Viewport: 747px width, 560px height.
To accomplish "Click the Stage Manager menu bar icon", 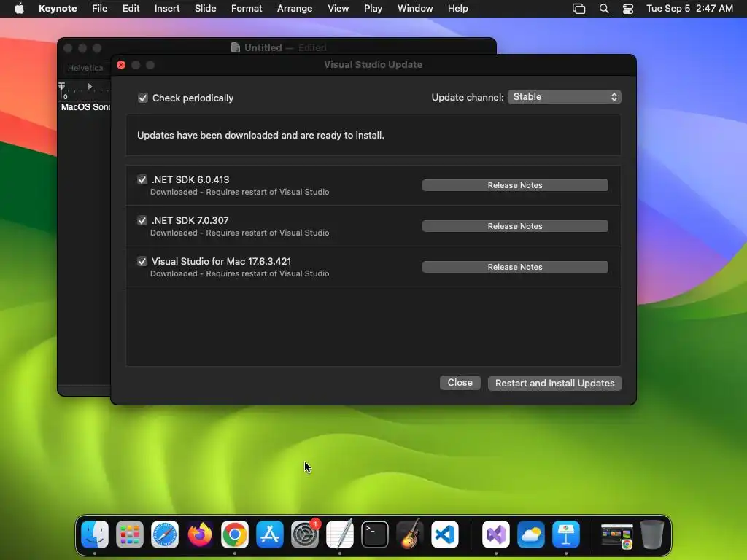I will [578, 9].
